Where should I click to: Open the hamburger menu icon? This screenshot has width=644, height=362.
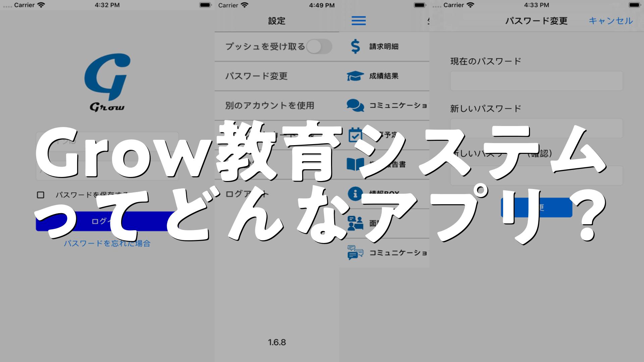click(x=359, y=21)
